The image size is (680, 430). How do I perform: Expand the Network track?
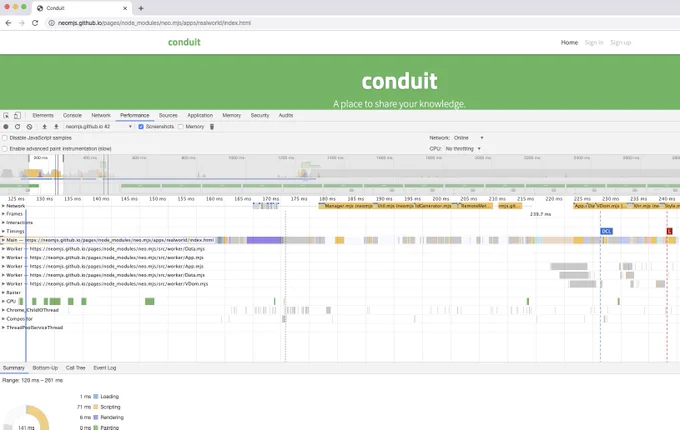point(3,206)
